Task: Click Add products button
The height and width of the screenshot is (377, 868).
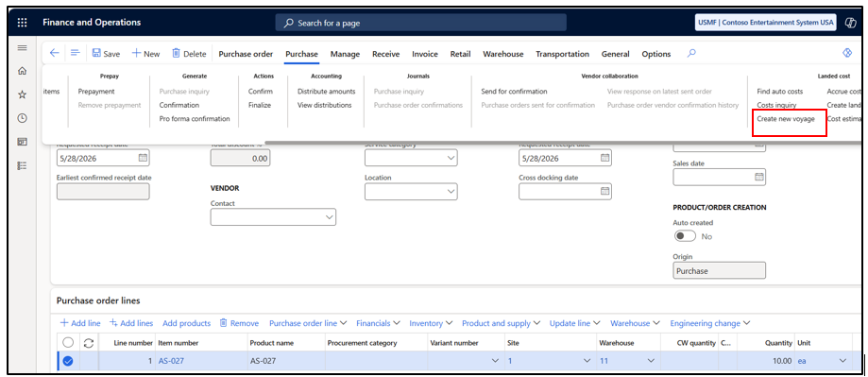Action: [187, 323]
